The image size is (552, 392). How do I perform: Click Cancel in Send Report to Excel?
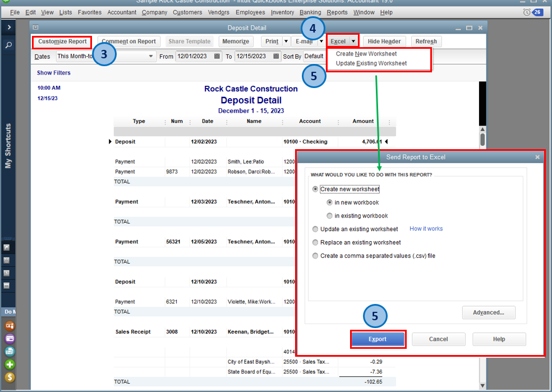click(x=438, y=339)
